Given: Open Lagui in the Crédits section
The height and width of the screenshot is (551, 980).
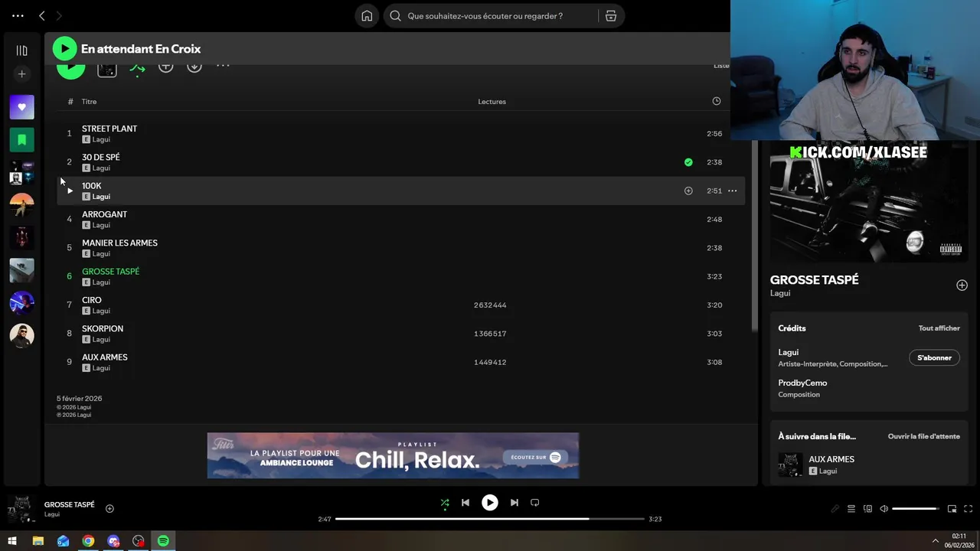Looking at the screenshot, I should 788,353.
